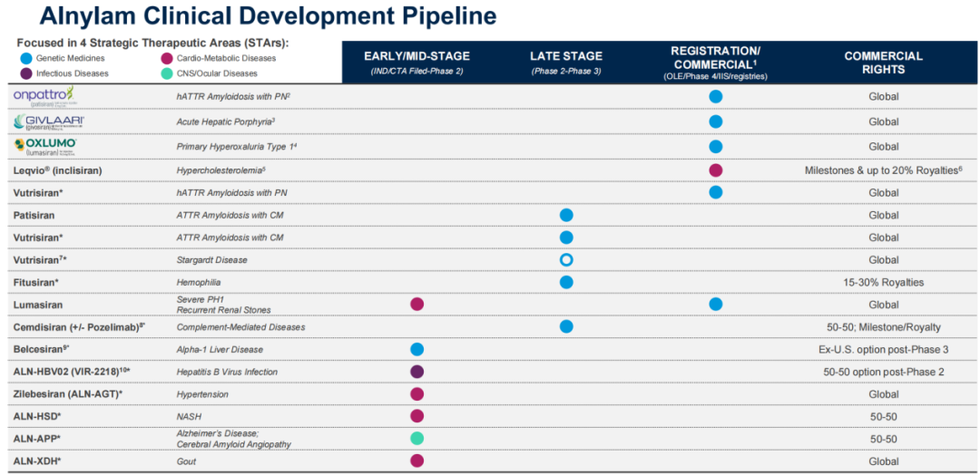
Task: Click the Stargardt Disease indication
Action: point(211,259)
